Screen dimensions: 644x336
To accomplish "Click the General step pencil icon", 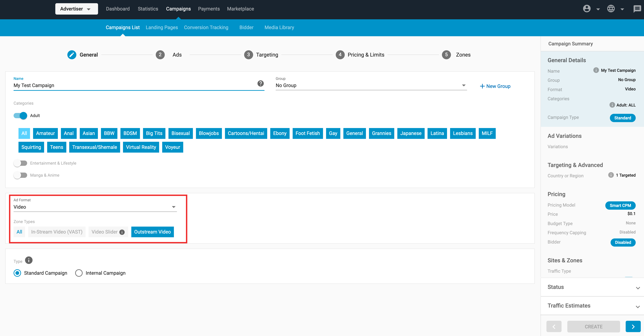I will point(72,55).
